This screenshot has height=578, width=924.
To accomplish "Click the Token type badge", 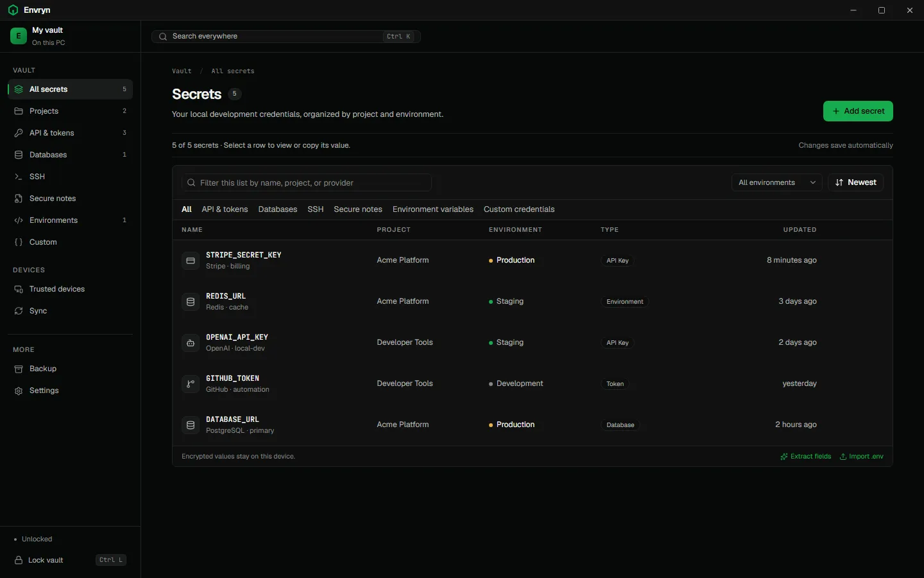I will [x=615, y=384].
